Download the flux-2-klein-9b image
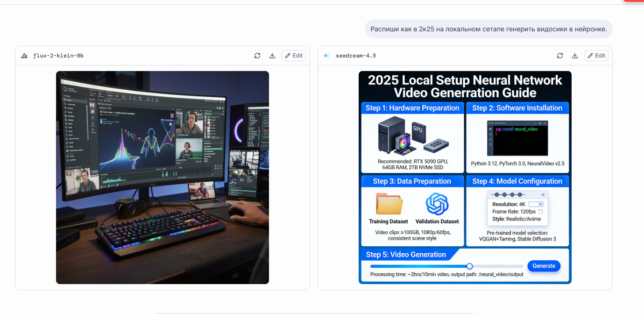The image size is (644, 314). 272,56
